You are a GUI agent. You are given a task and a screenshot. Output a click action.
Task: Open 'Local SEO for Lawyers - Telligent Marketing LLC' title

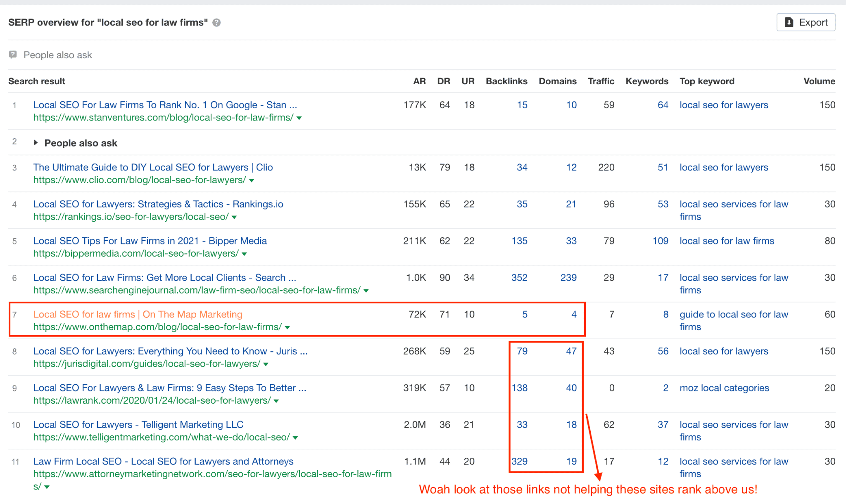point(138,424)
